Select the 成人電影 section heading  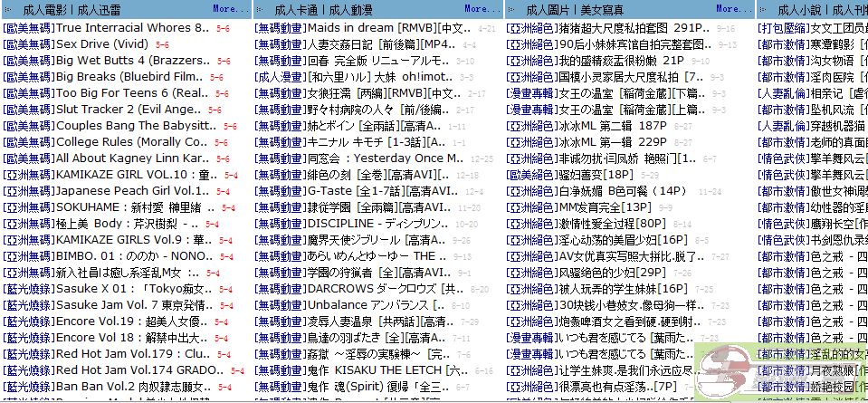coord(44,10)
